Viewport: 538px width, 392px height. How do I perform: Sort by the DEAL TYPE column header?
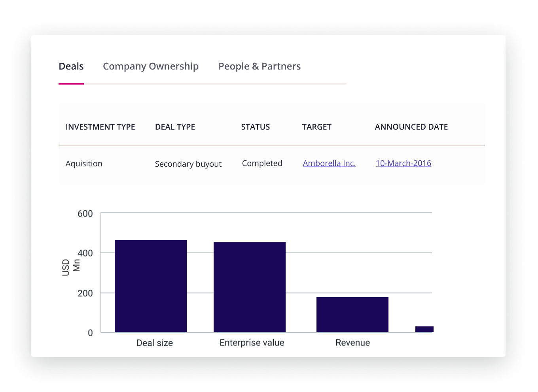pos(175,126)
